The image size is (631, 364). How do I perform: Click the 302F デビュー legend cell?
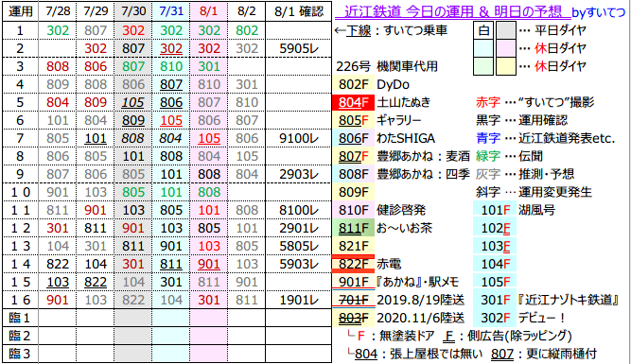coord(496,318)
